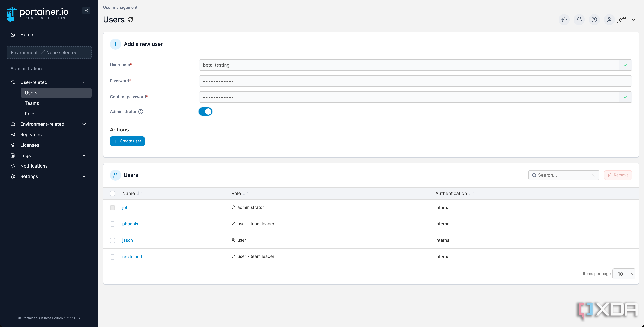
Task: Clear the search box with the X icon
Action: pyautogui.click(x=593, y=175)
